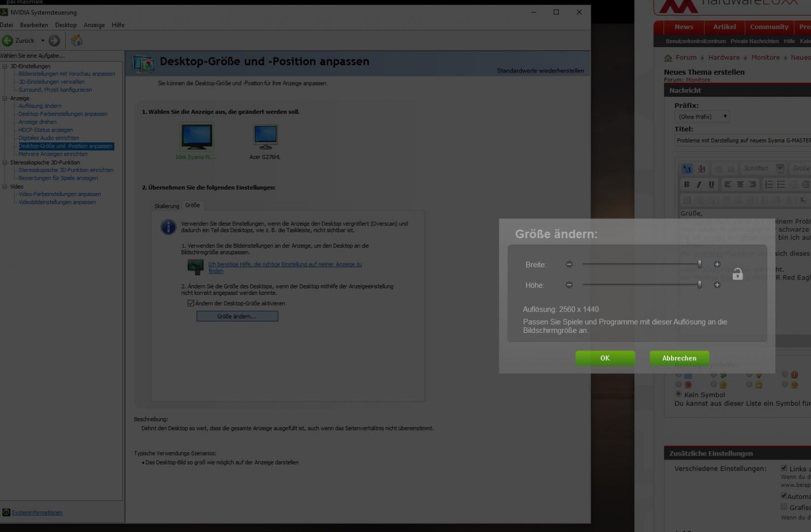Click the subscript icon in forum editor
Screen dimensions: 811x532
tap(803, 200)
